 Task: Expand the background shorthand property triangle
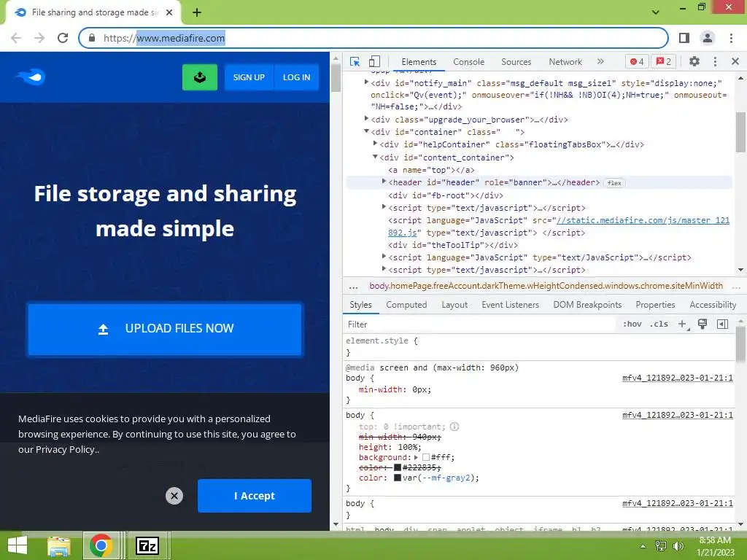click(416, 457)
